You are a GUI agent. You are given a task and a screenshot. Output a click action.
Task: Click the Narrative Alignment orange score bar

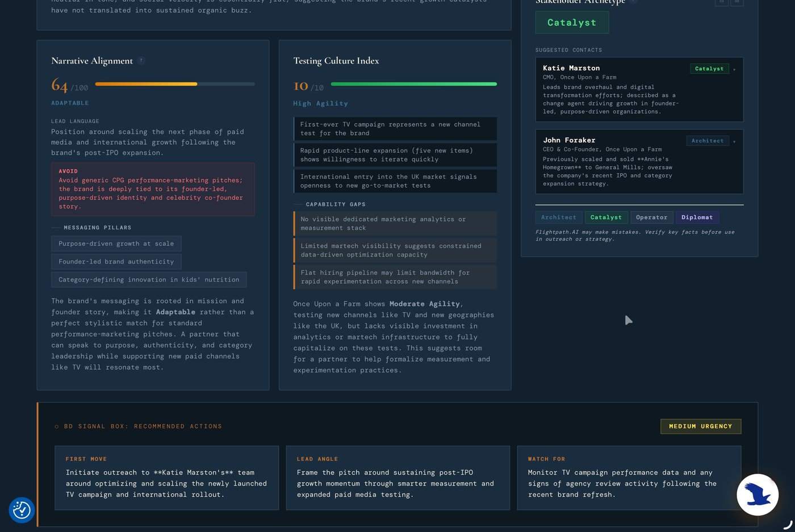(175, 84)
